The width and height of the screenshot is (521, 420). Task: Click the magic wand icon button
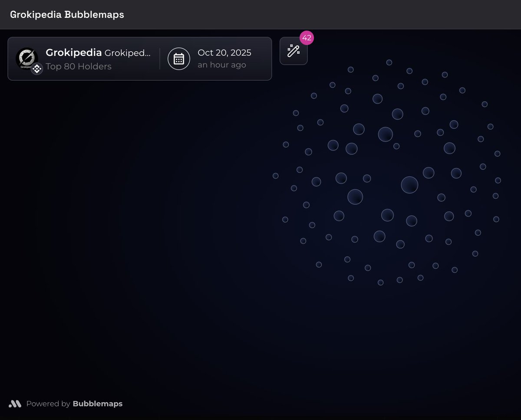coord(293,51)
